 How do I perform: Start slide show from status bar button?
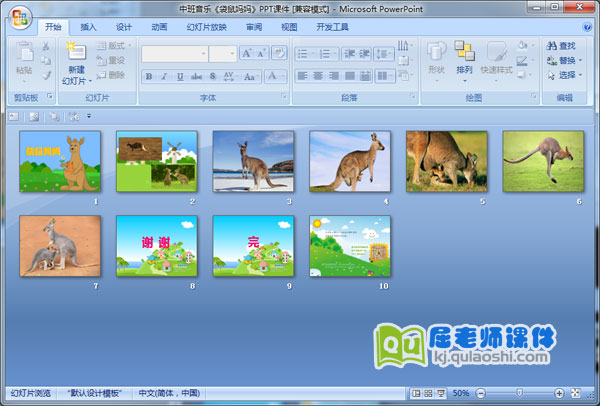coord(441,393)
